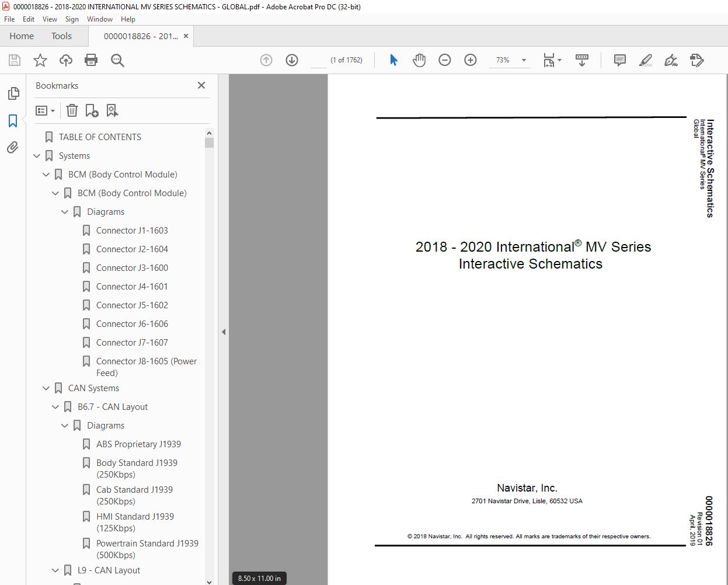728x585 pixels.
Task: Open Cab Standard J1939 (250Kbps) bookmark
Action: (x=134, y=496)
